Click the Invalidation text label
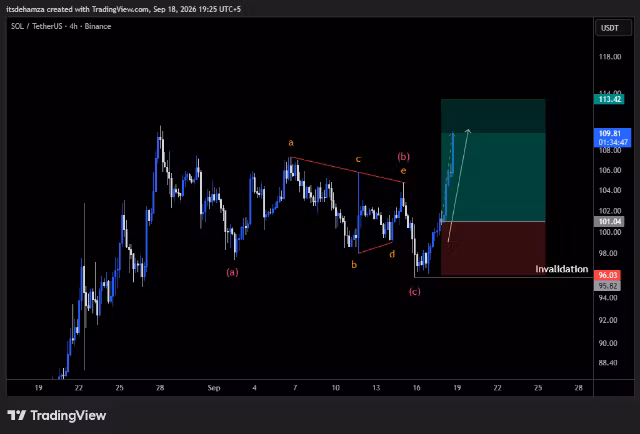Viewport: 640px width, 434px height. click(x=562, y=269)
